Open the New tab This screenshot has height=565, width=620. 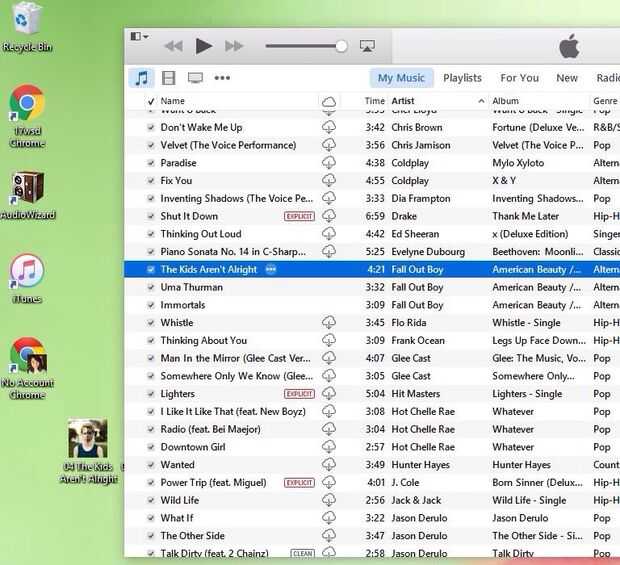(567, 78)
